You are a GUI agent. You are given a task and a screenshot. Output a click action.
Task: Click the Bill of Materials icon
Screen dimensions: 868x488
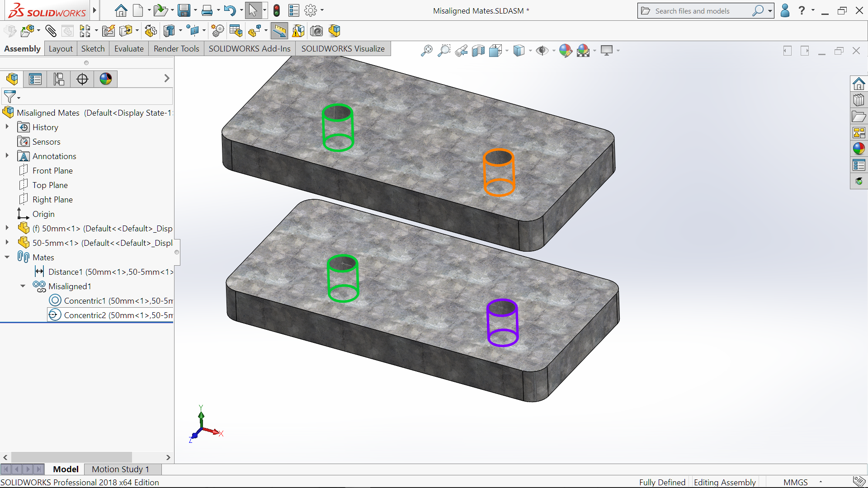236,31
